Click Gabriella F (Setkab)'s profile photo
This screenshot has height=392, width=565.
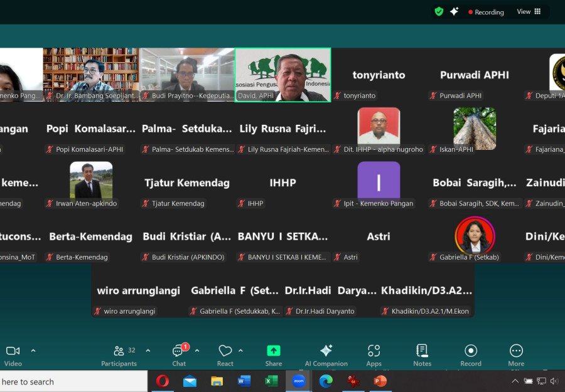pyautogui.click(x=475, y=236)
